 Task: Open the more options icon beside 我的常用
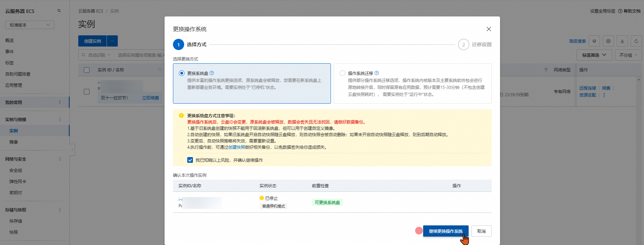coord(60,103)
